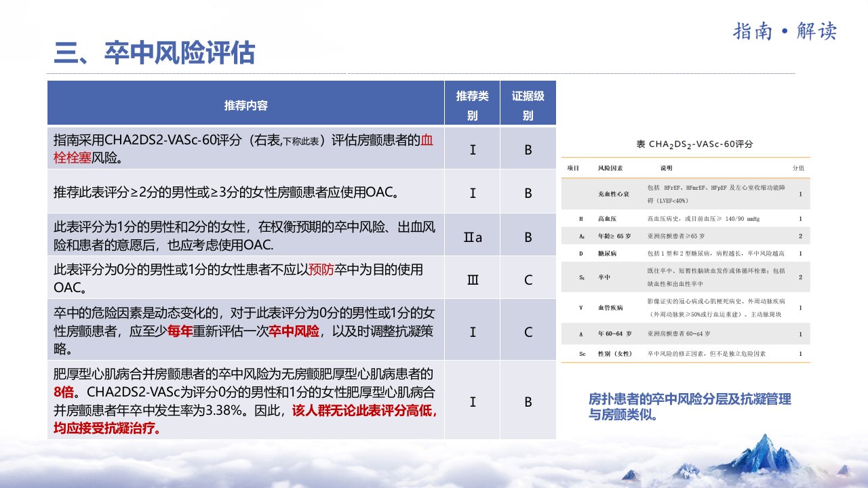Click the 项目 header in the score table
Screen dimensions: 868x488
click(x=573, y=167)
